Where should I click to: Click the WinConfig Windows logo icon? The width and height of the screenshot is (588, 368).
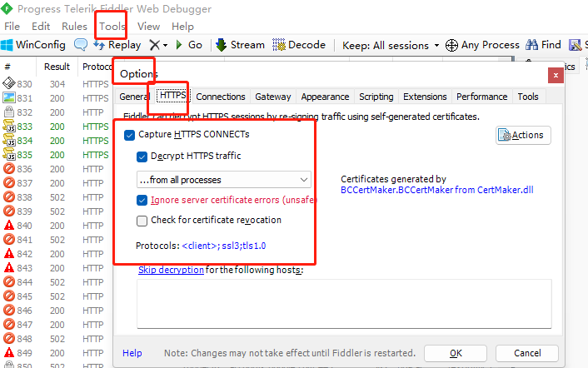(x=7, y=45)
